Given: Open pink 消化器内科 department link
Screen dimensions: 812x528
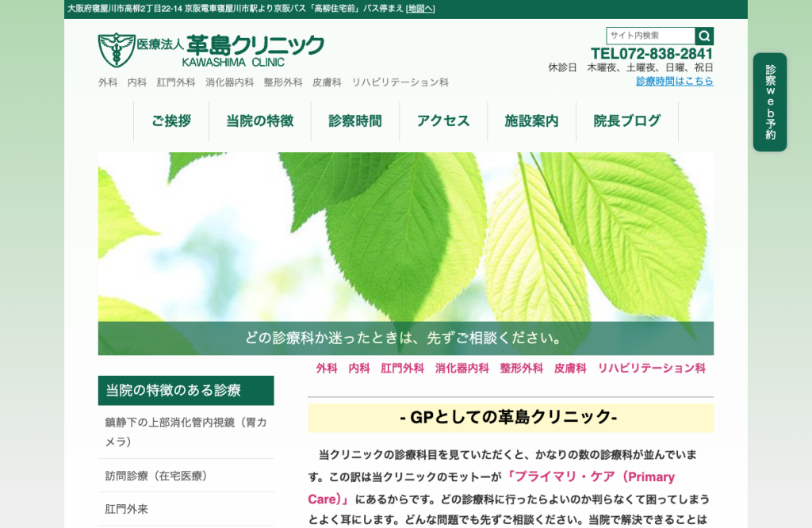Looking at the screenshot, I should [x=462, y=368].
